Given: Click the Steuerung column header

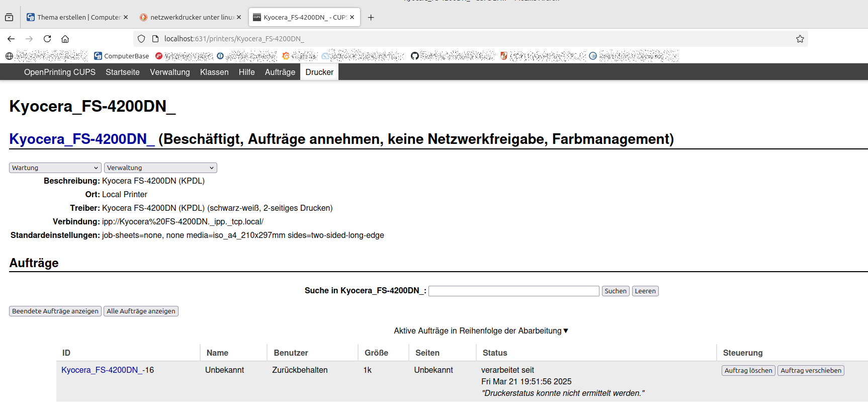Looking at the screenshot, I should [x=743, y=353].
